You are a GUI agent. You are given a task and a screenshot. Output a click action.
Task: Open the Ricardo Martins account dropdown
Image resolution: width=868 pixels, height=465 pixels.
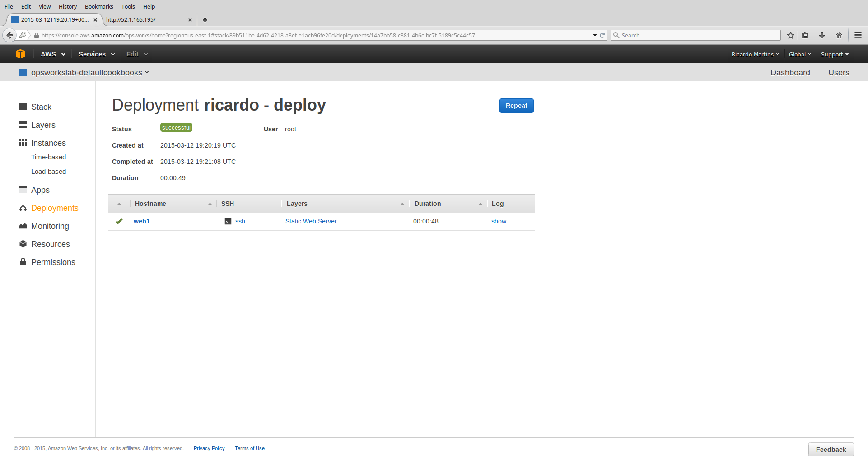point(755,54)
